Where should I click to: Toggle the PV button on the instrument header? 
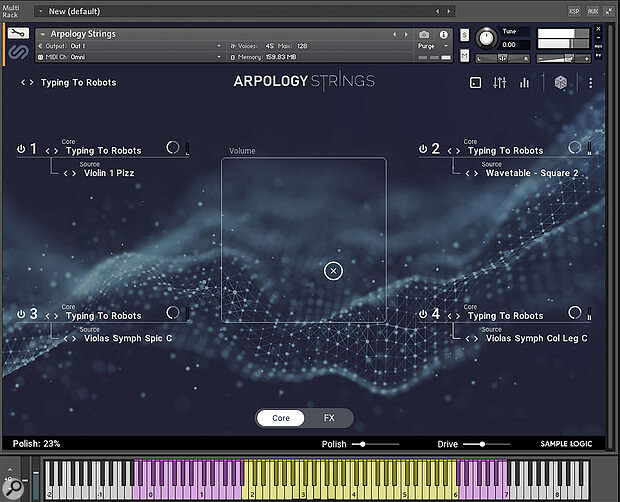click(x=598, y=56)
